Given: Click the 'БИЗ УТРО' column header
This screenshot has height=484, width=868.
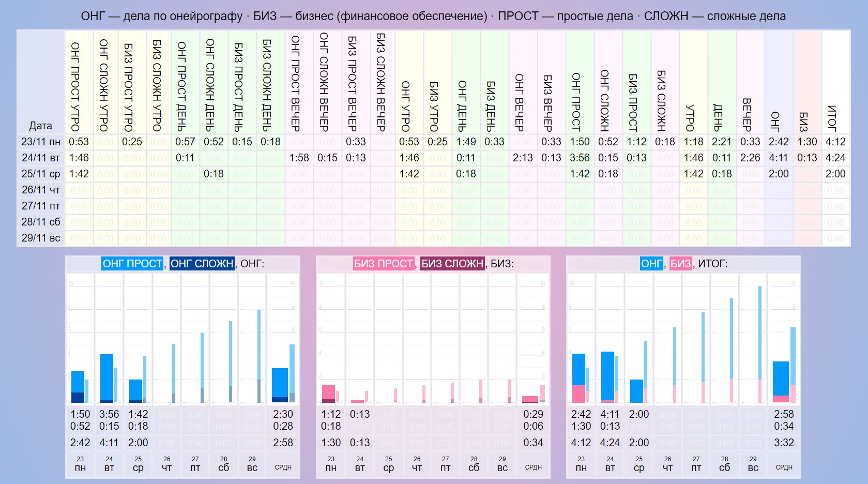Looking at the screenshot, I should coord(438,82).
